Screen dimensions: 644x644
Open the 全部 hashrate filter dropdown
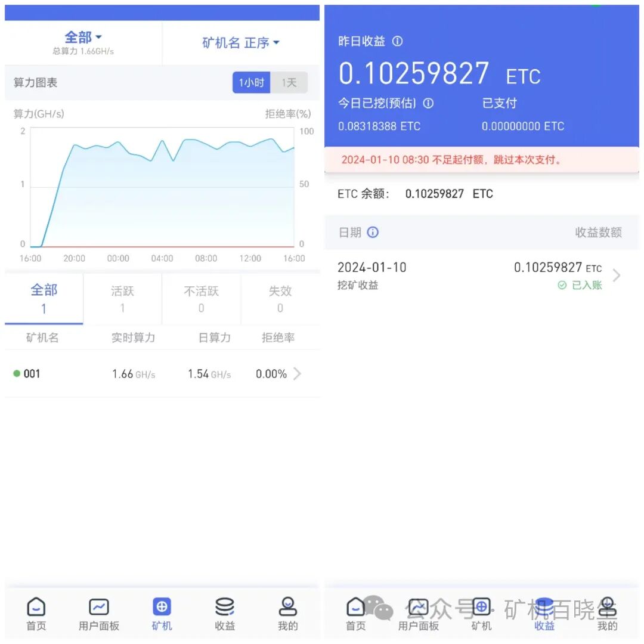click(82, 37)
